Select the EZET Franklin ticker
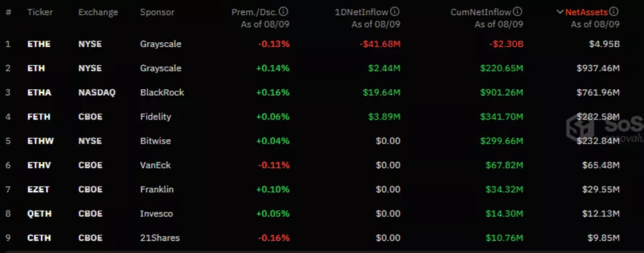Screen dimensions: 644x253 pos(38,190)
